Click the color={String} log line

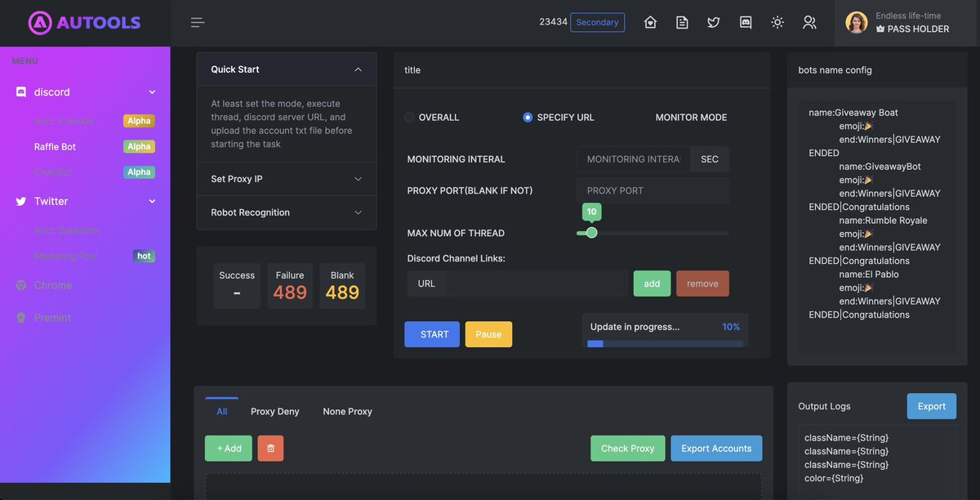(x=834, y=478)
